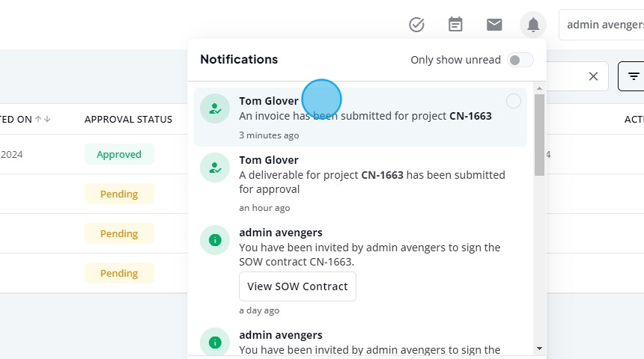Click the first Pending status badge

(x=119, y=194)
